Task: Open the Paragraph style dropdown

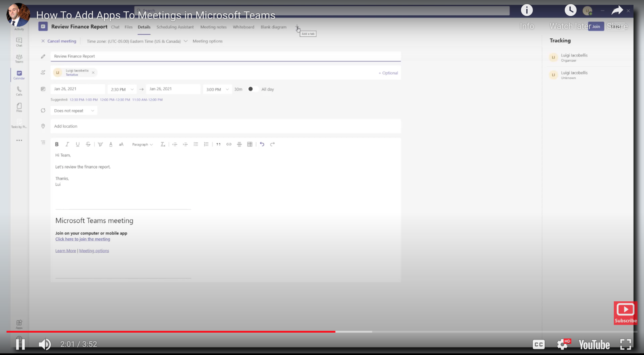Action: click(x=142, y=145)
